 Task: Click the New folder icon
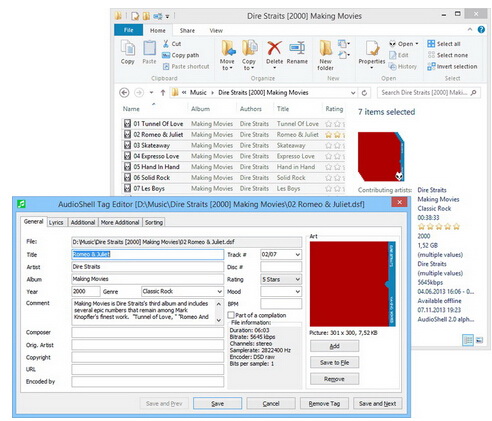325,48
